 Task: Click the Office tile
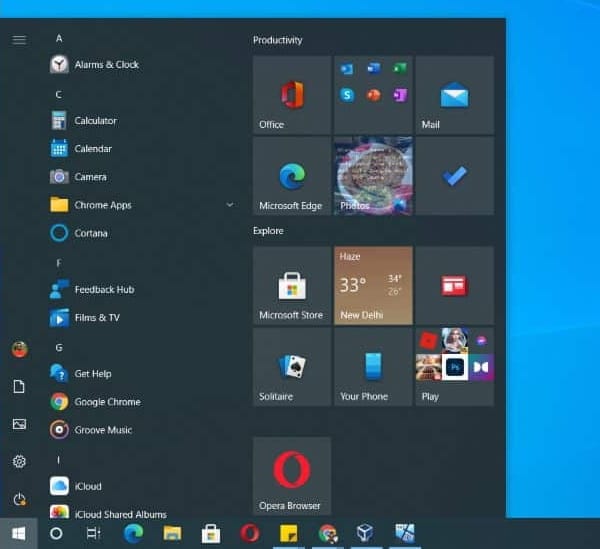(x=292, y=95)
